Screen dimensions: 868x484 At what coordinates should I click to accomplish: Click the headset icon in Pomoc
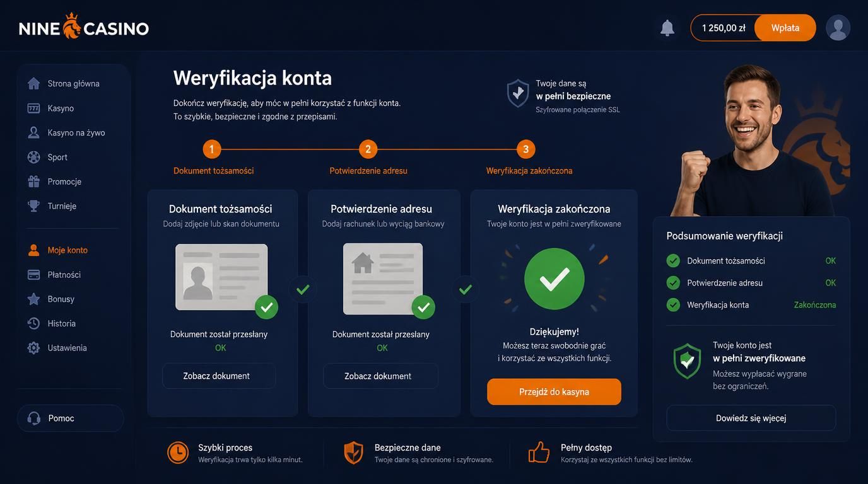tap(33, 418)
